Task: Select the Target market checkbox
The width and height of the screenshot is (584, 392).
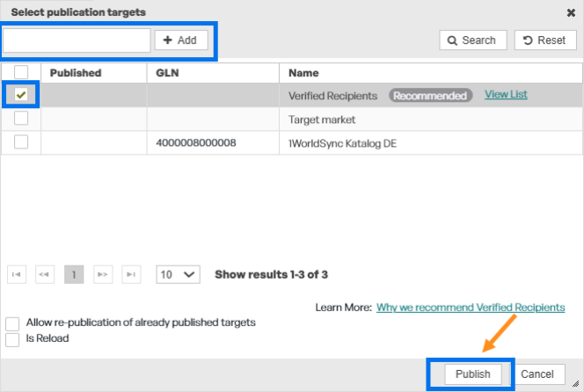Action: click(x=21, y=118)
